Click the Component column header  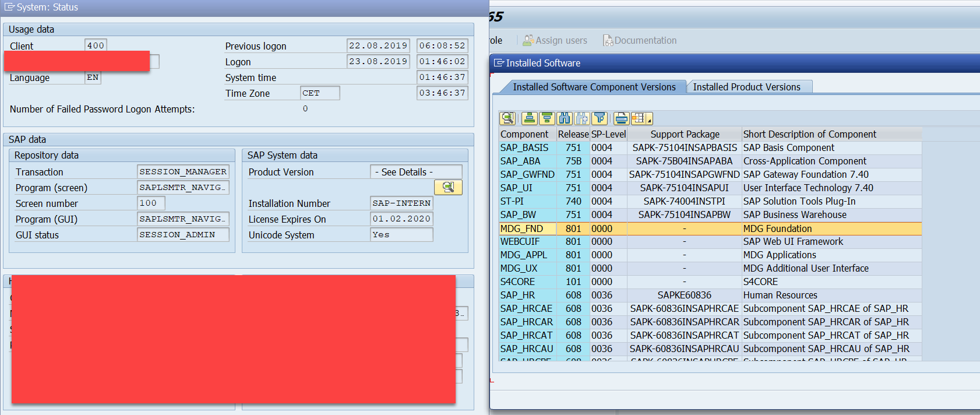527,134
